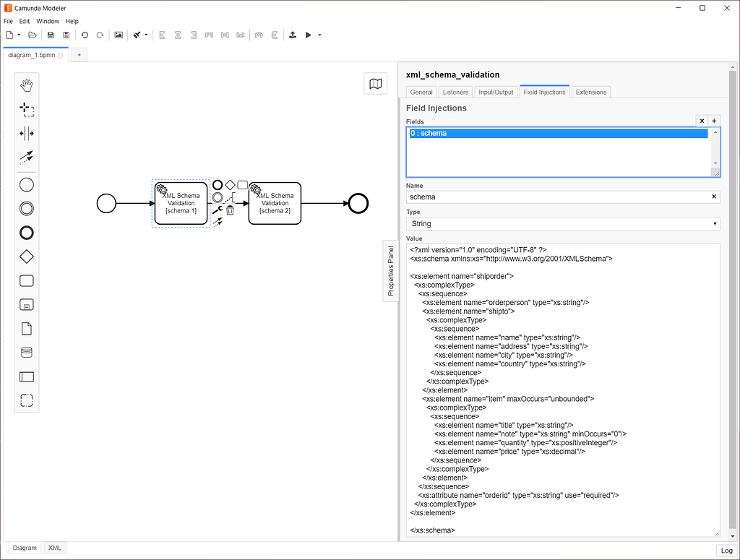Click wrench to change element type
The height and width of the screenshot is (560, 740).
tap(218, 210)
